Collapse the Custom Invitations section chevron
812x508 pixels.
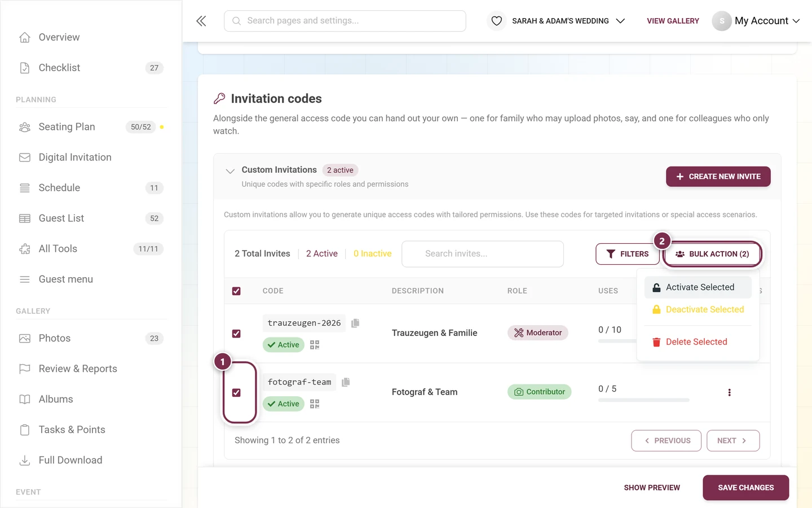230,170
